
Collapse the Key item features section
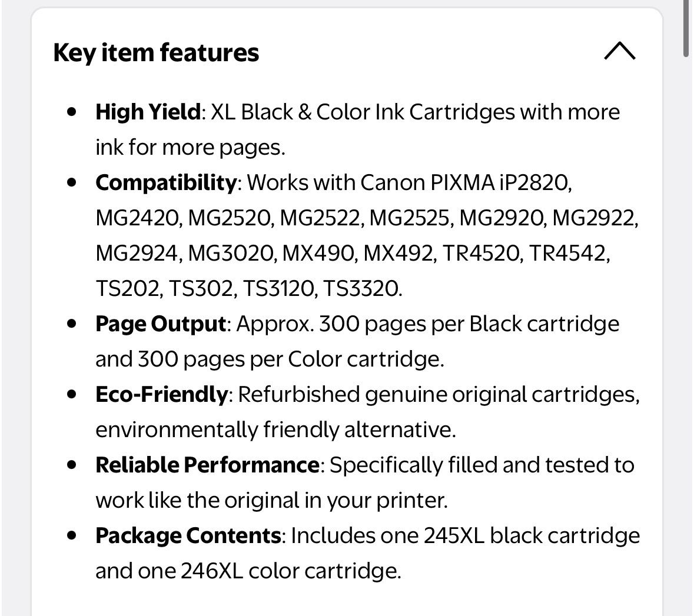[619, 52]
